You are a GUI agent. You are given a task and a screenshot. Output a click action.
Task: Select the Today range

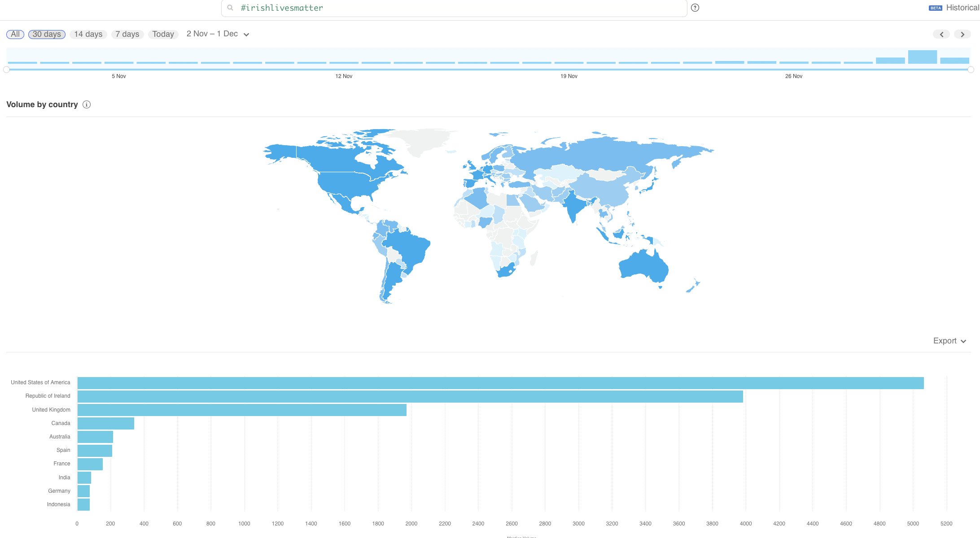(x=163, y=34)
